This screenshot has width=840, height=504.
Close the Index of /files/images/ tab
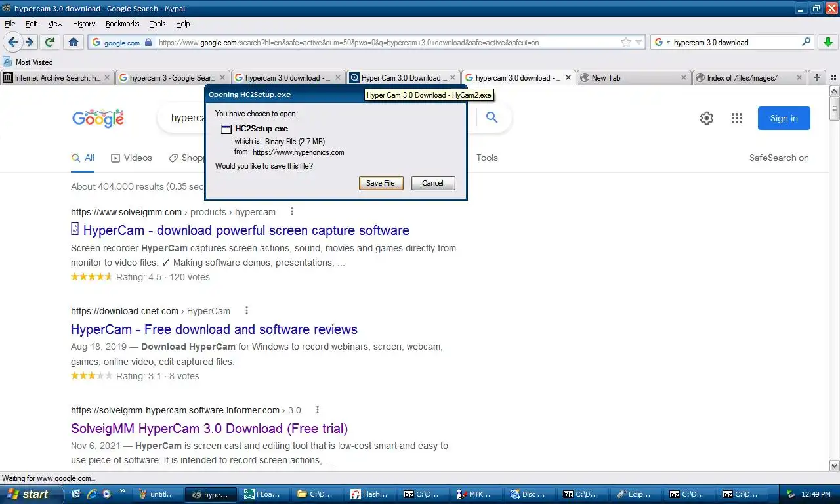coord(799,77)
